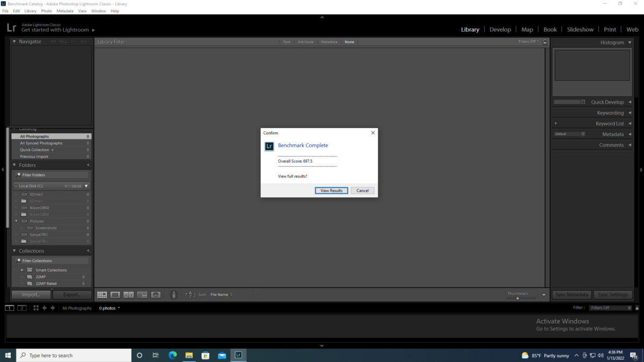This screenshot has height=362, width=644.
Task: Open the Library menu
Action: point(31,11)
